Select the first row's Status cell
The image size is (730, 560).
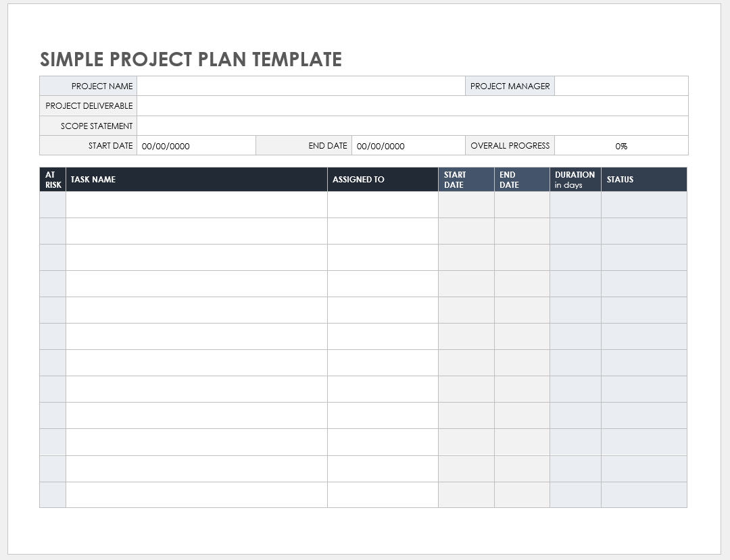[x=643, y=205]
